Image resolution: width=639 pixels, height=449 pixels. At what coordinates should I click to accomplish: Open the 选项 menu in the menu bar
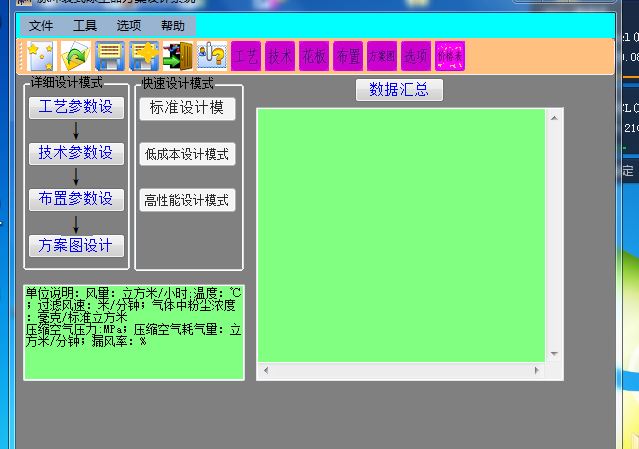point(129,26)
